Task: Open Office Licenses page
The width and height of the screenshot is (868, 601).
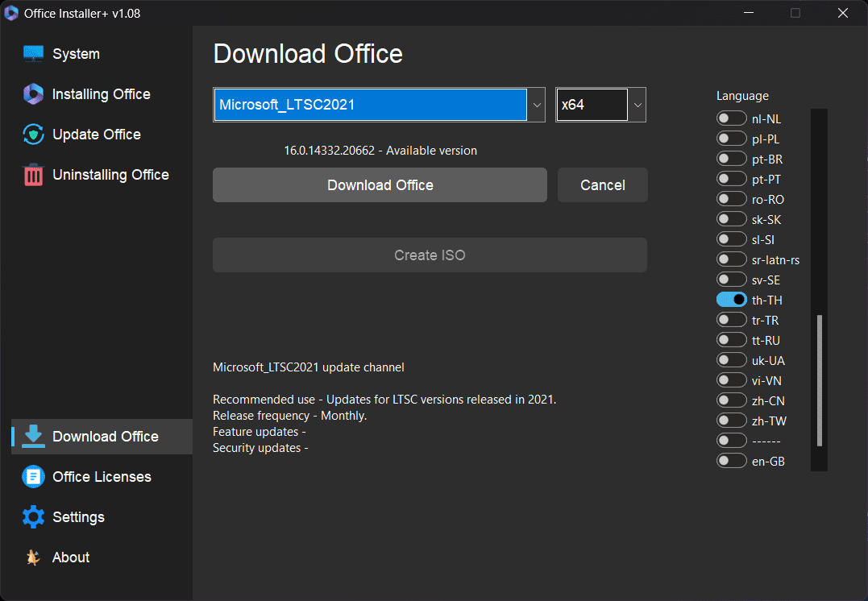Action: point(102,476)
